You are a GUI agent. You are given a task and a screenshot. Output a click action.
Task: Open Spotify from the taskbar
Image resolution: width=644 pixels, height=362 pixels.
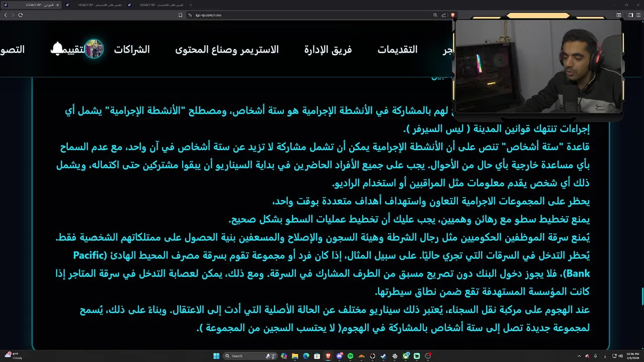click(x=351, y=356)
